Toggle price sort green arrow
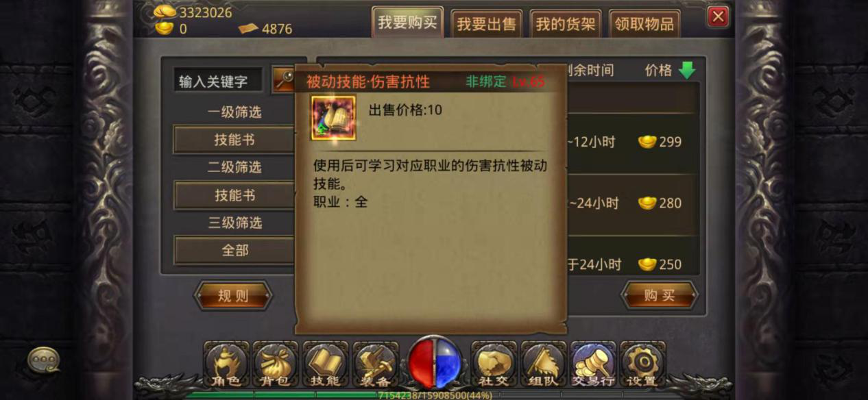This screenshot has width=868, height=400. [x=686, y=70]
